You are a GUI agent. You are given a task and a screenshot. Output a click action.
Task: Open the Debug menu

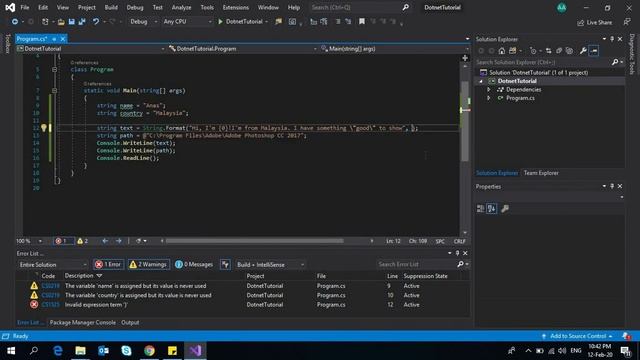[x=135, y=7]
